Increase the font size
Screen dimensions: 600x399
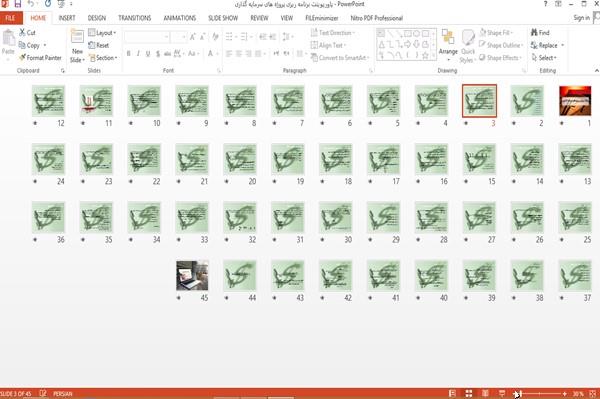tap(193, 37)
